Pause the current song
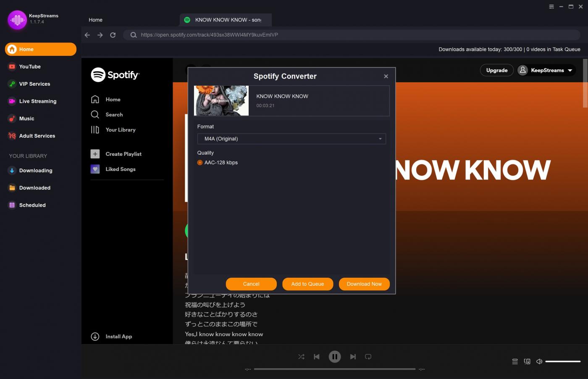588x379 pixels. coord(335,357)
